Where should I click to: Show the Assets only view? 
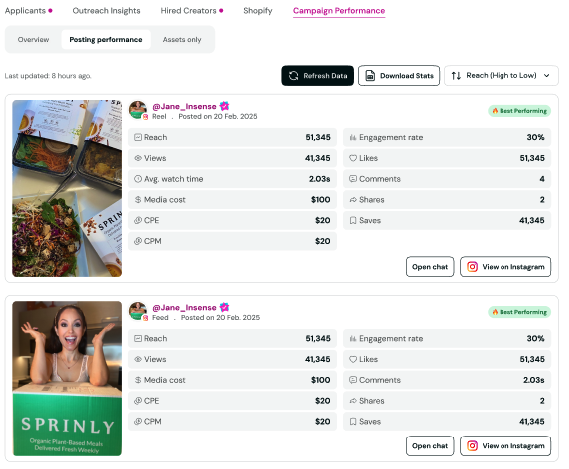pyautogui.click(x=182, y=40)
